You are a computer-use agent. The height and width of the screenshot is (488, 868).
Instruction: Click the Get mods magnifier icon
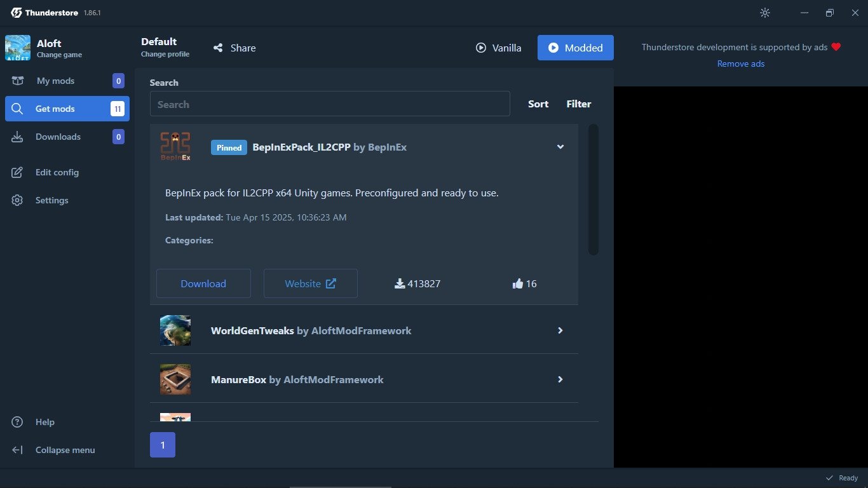17,109
